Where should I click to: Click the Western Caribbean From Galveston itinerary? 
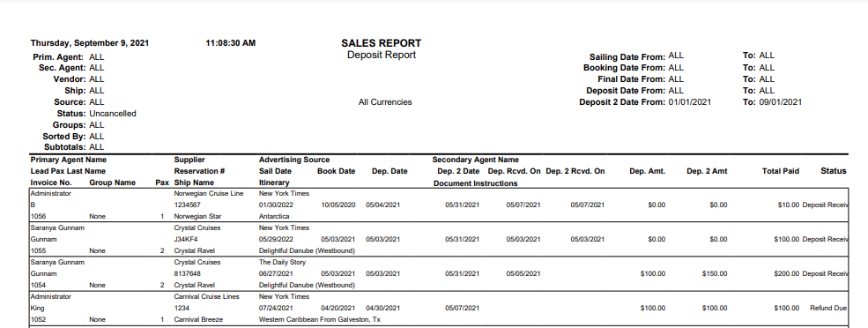(319, 320)
